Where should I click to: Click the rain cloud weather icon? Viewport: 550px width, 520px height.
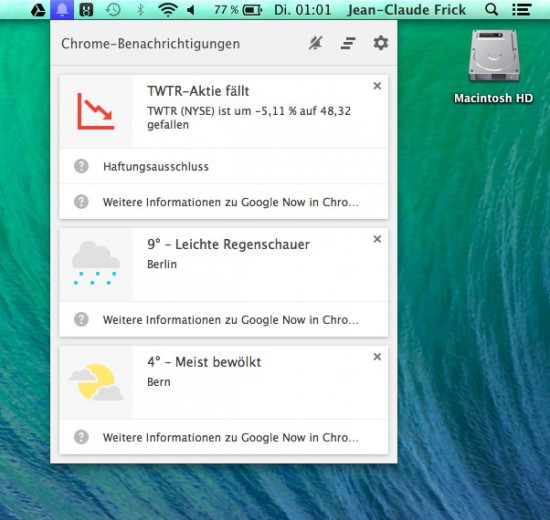[96, 263]
